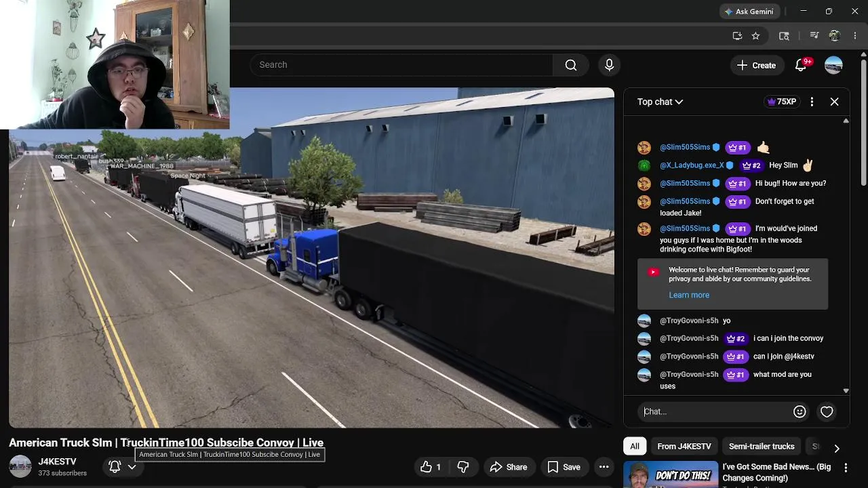Viewport: 868px width, 488px height.
Task: Click the YouTube Search input field
Action: (x=401, y=65)
